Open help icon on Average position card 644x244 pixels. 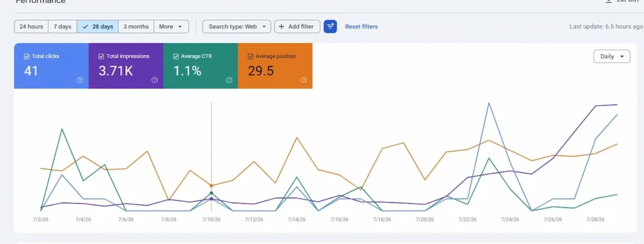(304, 80)
